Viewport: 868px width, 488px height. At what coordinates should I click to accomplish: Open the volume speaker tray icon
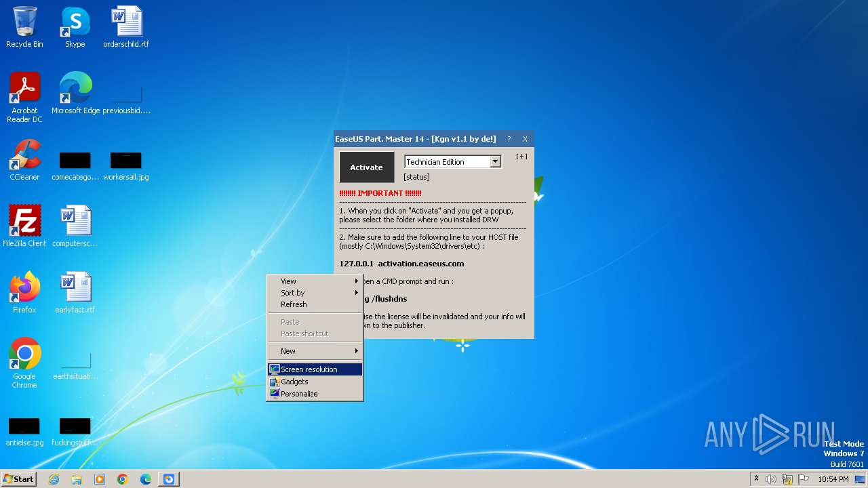[x=771, y=479]
